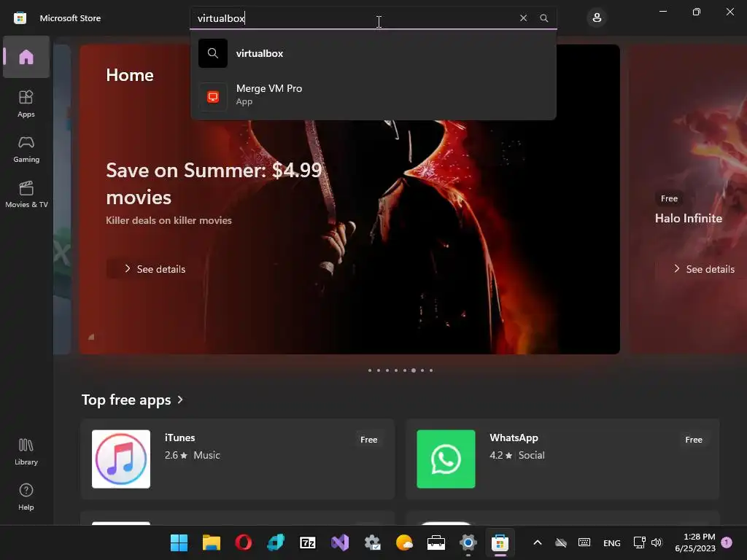Image resolution: width=747 pixels, height=560 pixels.
Task: Open the clock and date panel
Action: pos(695,542)
